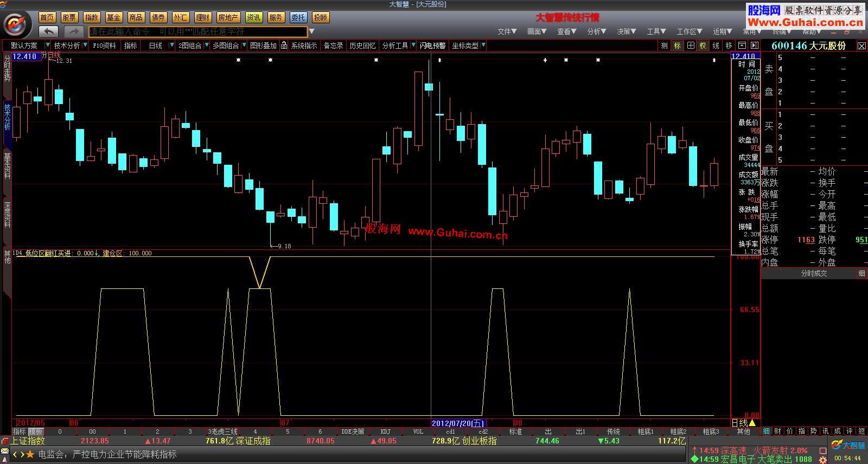Click the 大智慧 logo in status corner

coord(849,446)
